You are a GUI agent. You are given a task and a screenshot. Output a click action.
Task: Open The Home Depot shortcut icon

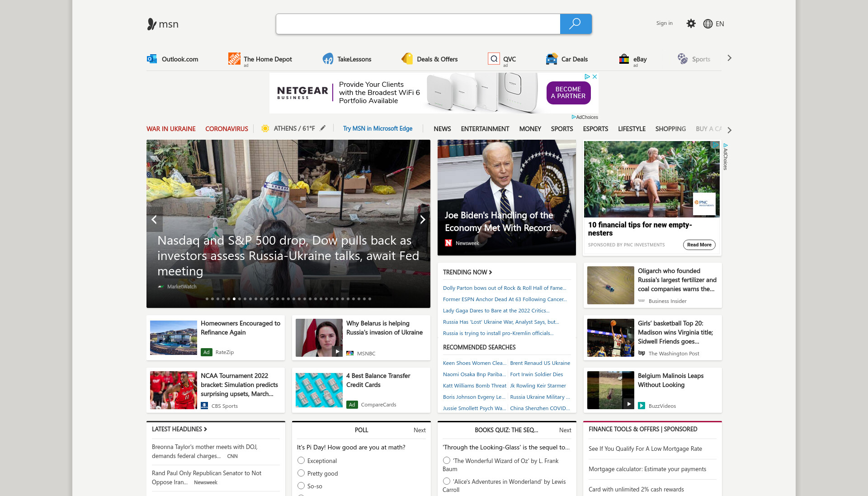234,58
